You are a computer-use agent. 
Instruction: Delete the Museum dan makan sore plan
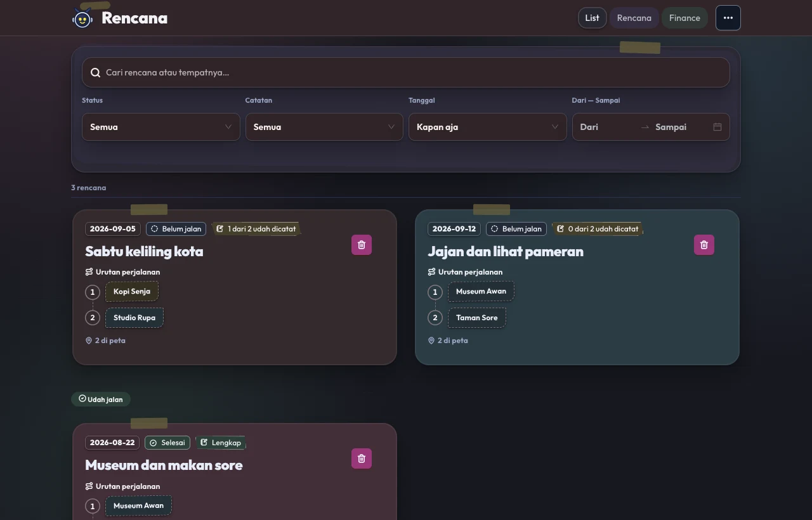tap(362, 458)
